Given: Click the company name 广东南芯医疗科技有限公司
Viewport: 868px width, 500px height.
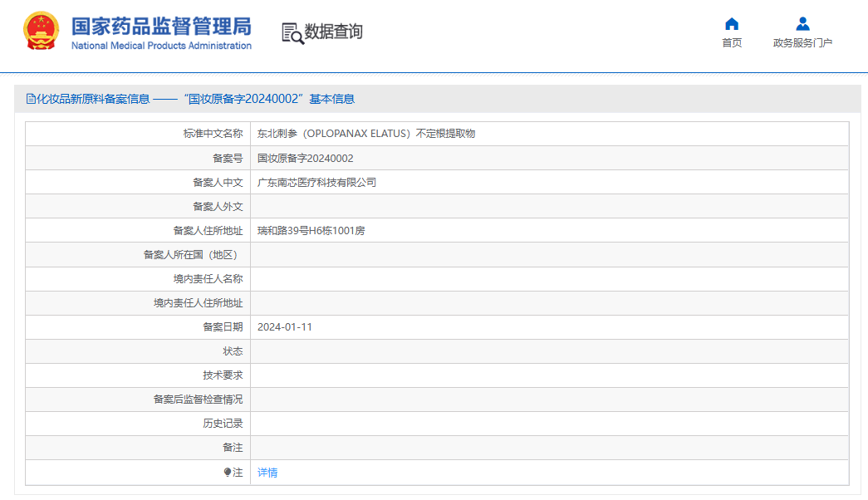Looking at the screenshot, I should click(x=316, y=183).
